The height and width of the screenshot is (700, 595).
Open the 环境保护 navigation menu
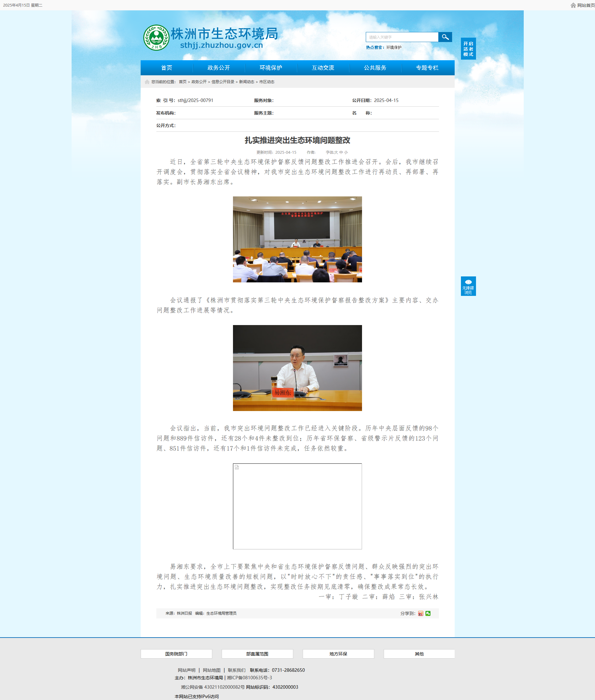coord(271,68)
